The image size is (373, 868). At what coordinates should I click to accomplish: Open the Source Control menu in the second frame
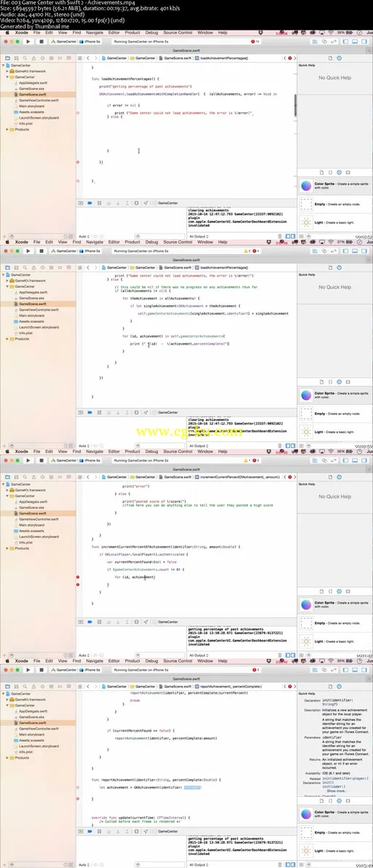click(178, 242)
